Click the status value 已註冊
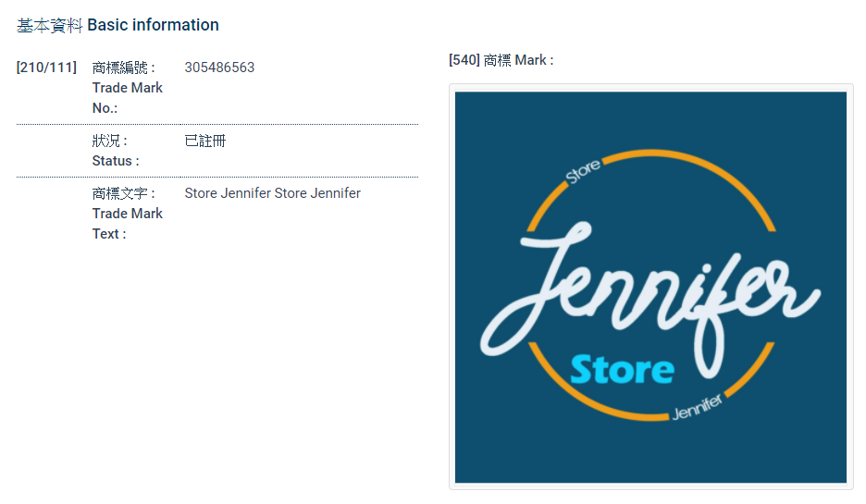The image size is (866, 504). [x=204, y=141]
